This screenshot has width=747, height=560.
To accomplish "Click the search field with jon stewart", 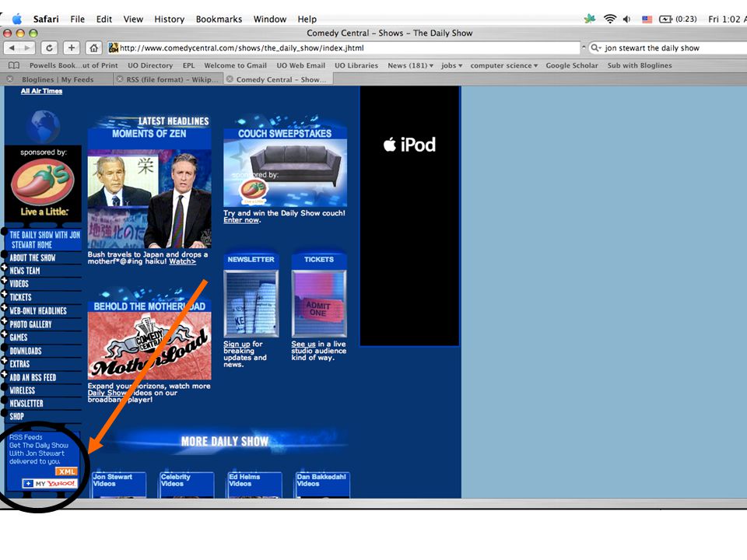I will coord(668,47).
